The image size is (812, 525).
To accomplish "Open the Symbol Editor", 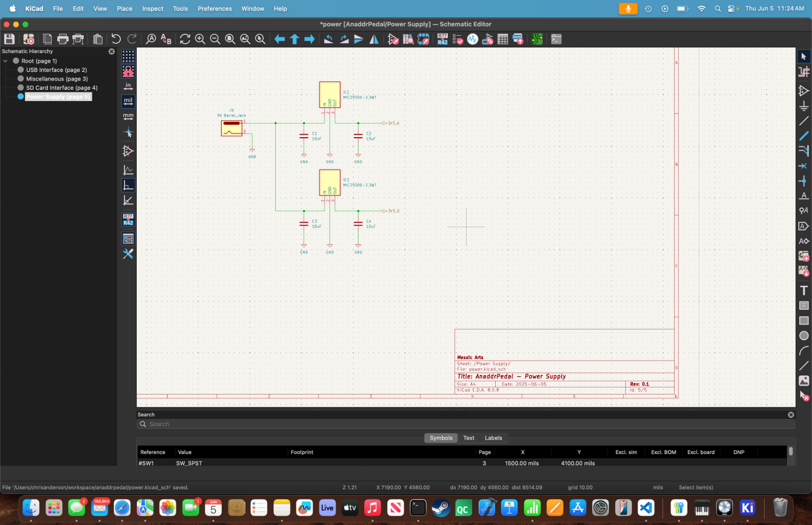I will point(393,39).
